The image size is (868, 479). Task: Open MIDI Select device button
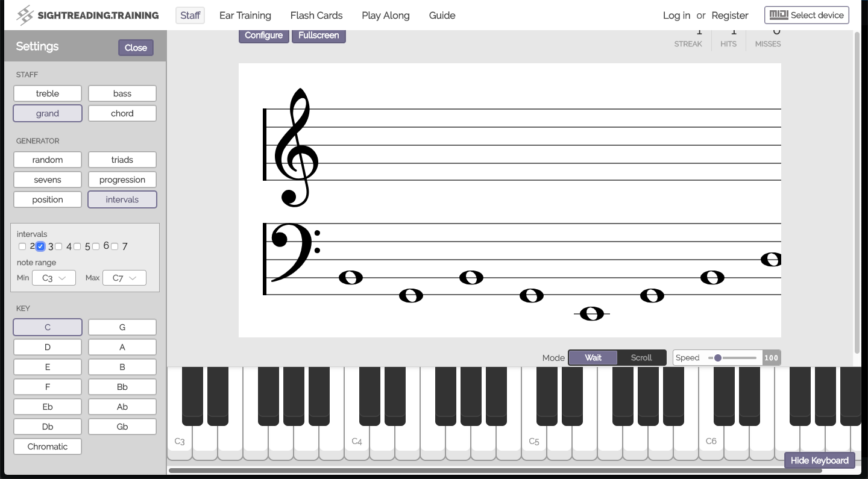point(807,15)
